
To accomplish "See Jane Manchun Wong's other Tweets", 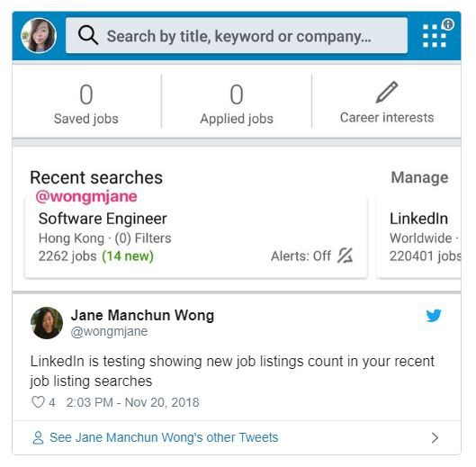I will (x=164, y=437).
